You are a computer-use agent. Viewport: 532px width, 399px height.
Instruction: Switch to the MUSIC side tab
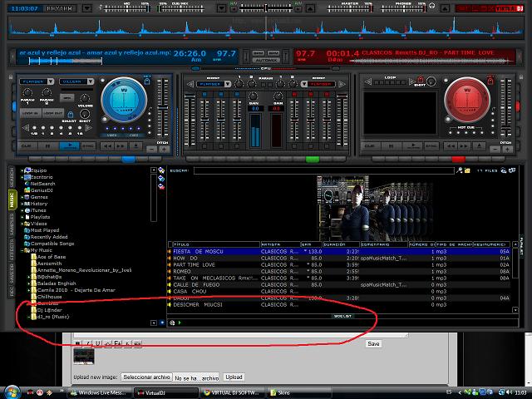point(12,199)
